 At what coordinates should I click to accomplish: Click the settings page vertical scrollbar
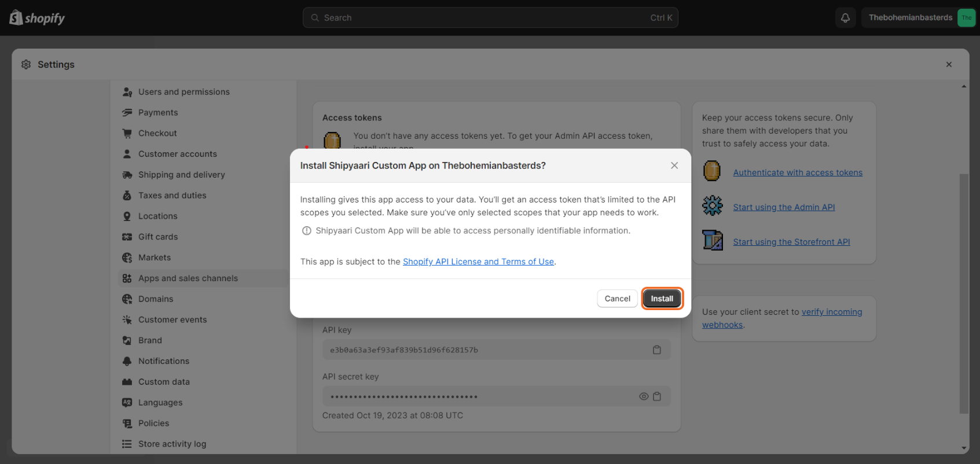[x=964, y=293]
